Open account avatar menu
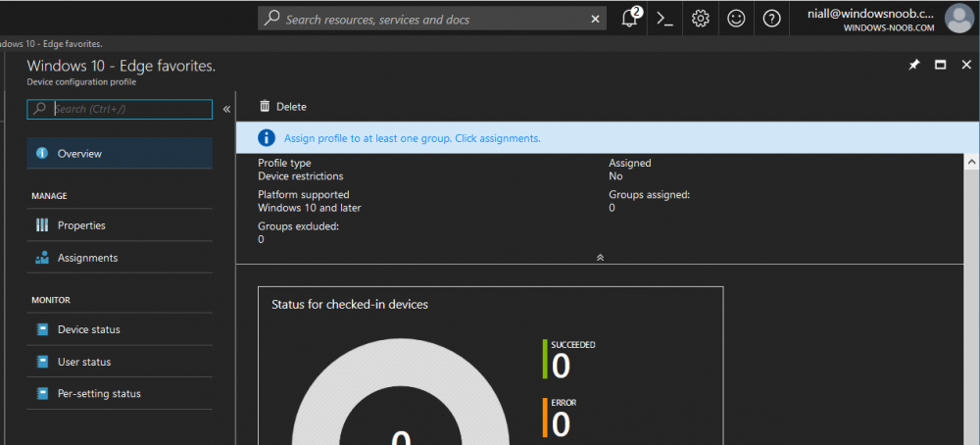Screen dimensions: 980x445 [x=960, y=18]
